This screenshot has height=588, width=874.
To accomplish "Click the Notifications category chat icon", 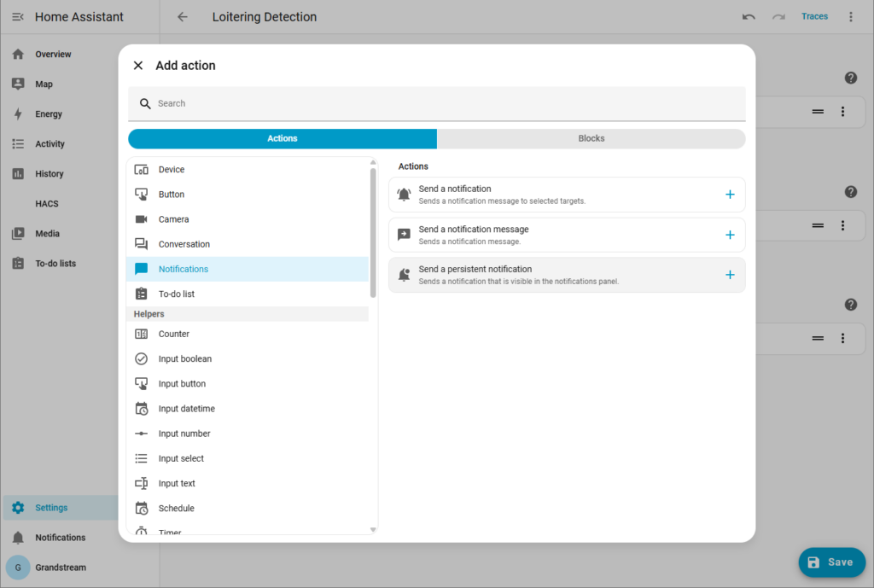I will tap(142, 269).
